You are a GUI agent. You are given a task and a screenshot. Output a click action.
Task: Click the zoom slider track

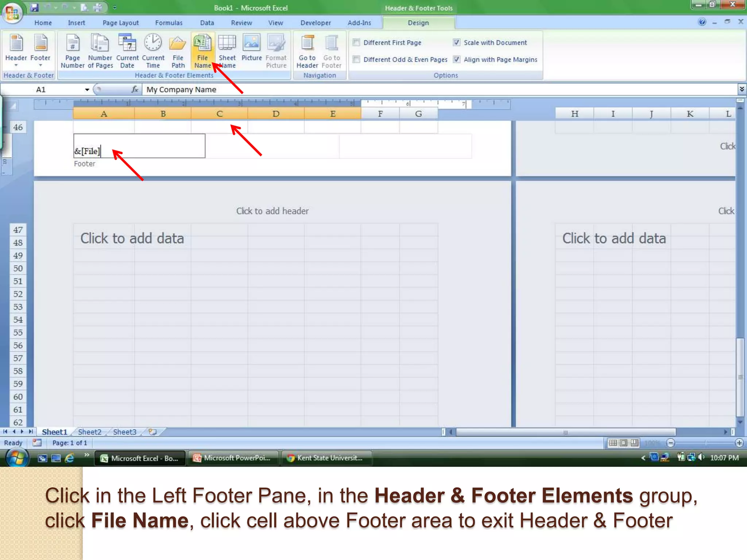point(705,443)
